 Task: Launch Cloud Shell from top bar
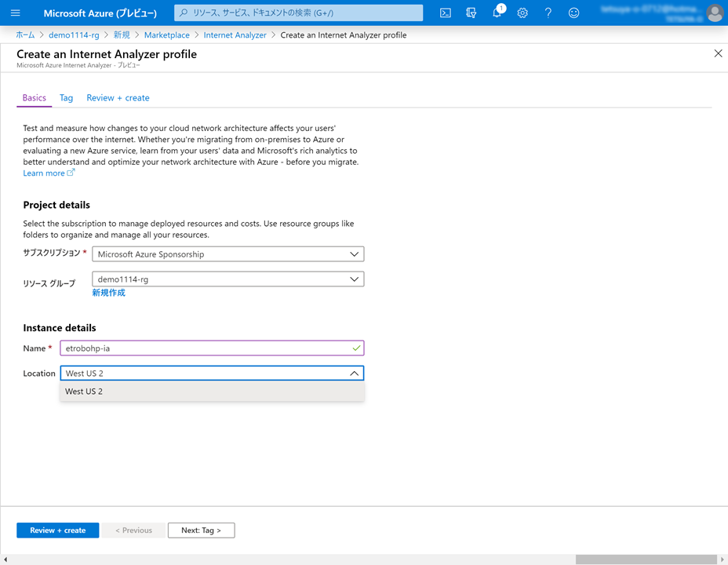pos(445,13)
